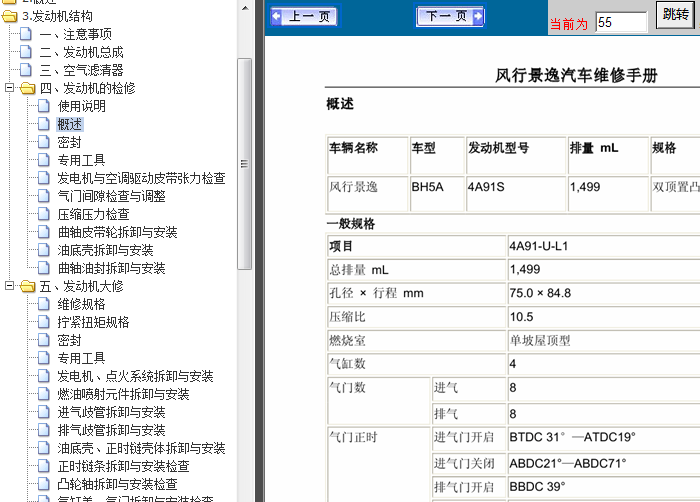The image size is (700, 502).
Task: Click the folder icon of 五、发动机大修
Action: [x=28, y=286]
